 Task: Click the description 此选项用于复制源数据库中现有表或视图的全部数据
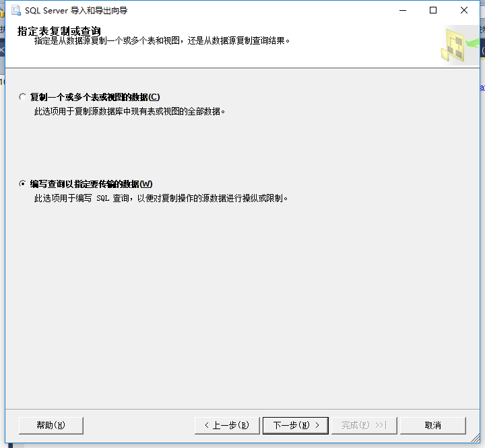[x=129, y=111]
